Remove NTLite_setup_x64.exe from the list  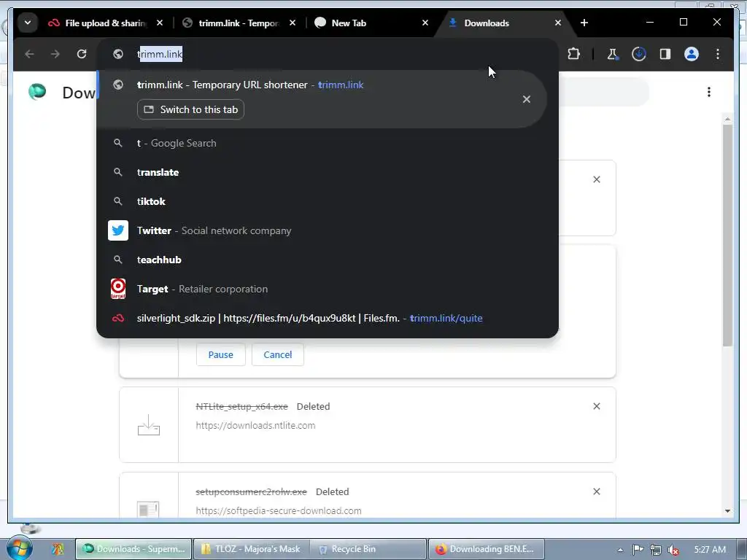coord(597,406)
